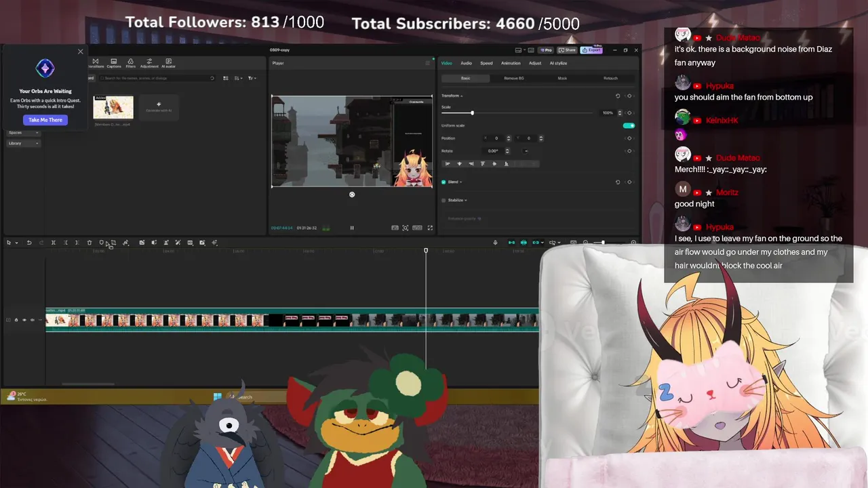The width and height of the screenshot is (868, 488).
Task: Select the Mask sub-tab
Action: pos(562,79)
